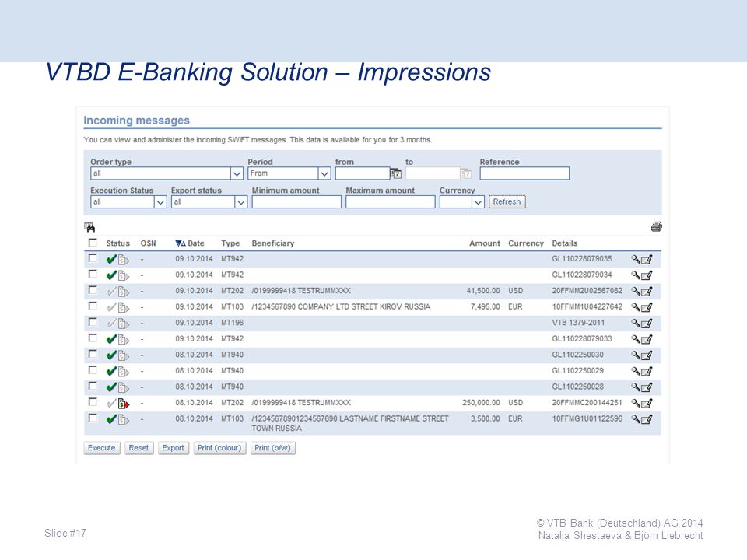Click into the Maximum amount field

pos(390,202)
